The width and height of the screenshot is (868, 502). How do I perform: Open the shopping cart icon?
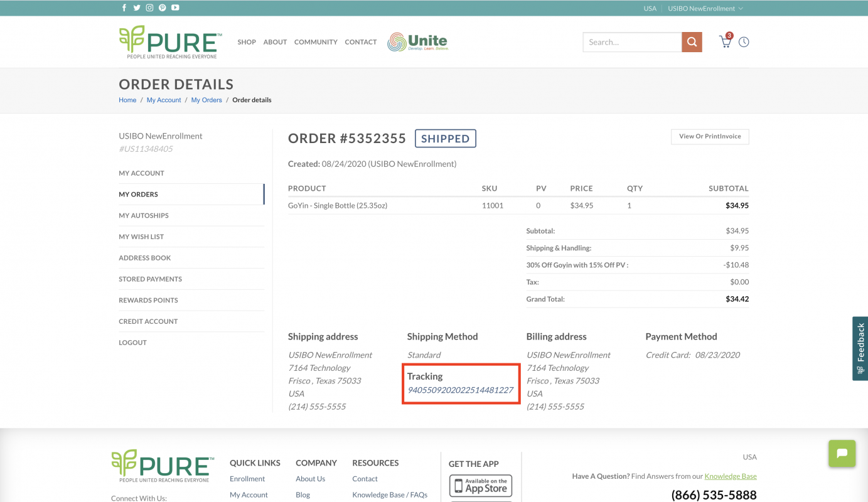(x=726, y=41)
